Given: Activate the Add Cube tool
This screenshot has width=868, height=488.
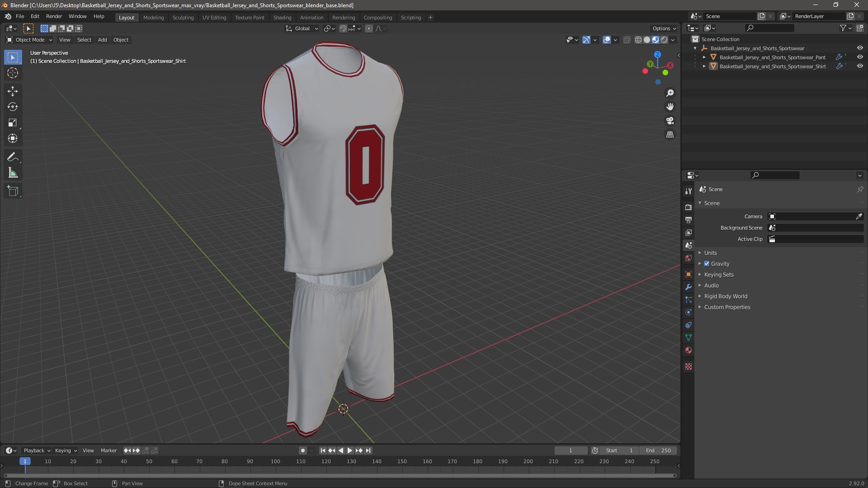Looking at the screenshot, I should pyautogui.click(x=13, y=191).
